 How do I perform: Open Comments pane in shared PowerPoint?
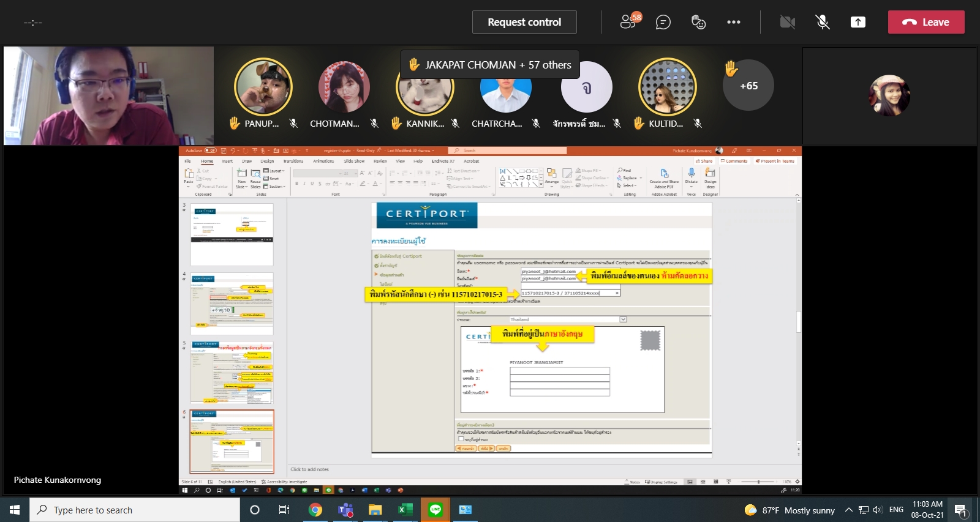click(x=734, y=162)
